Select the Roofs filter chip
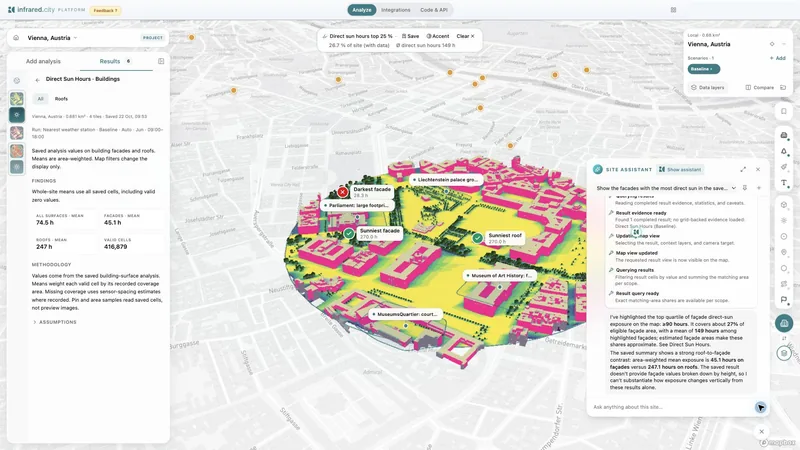 tap(61, 99)
